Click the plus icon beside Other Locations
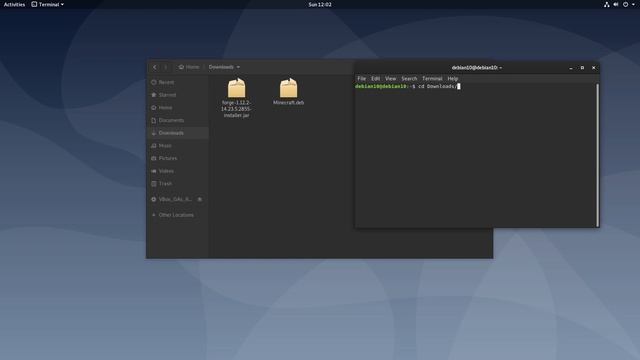Image resolution: width=640 pixels, height=360 pixels. pos(154,215)
